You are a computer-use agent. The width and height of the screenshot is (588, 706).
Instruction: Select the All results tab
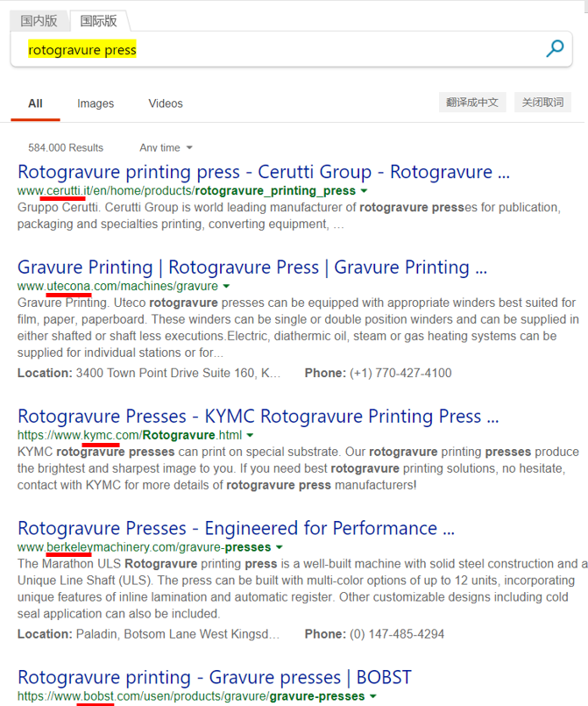[x=35, y=103]
